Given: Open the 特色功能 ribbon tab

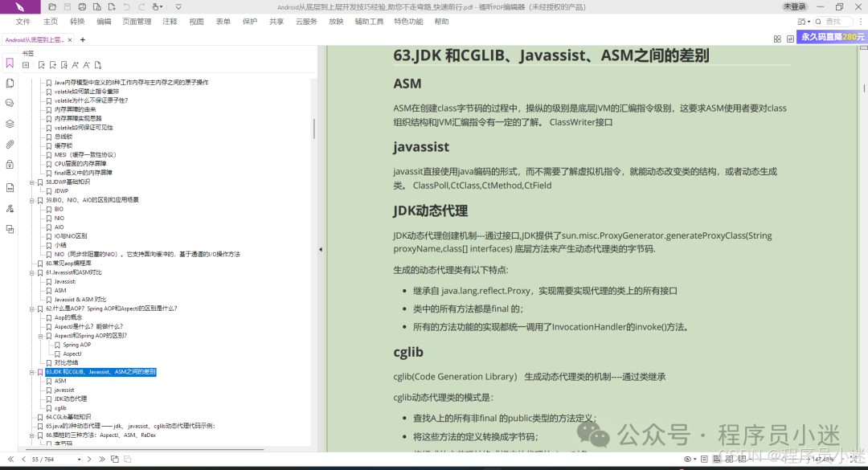Looking at the screenshot, I should coord(408,22).
